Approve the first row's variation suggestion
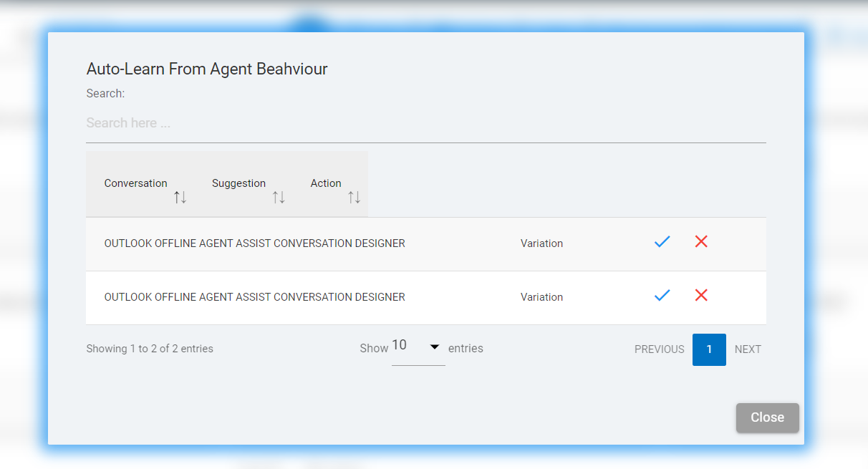 662,242
